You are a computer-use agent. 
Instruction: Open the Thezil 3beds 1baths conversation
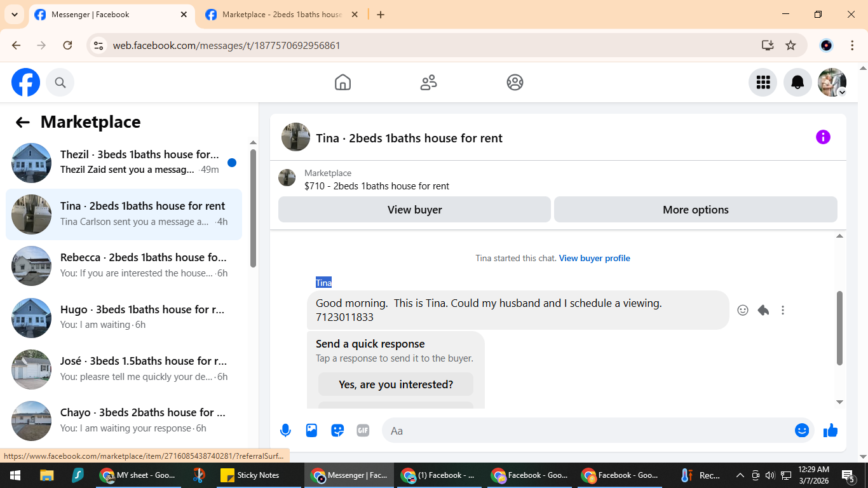124,162
